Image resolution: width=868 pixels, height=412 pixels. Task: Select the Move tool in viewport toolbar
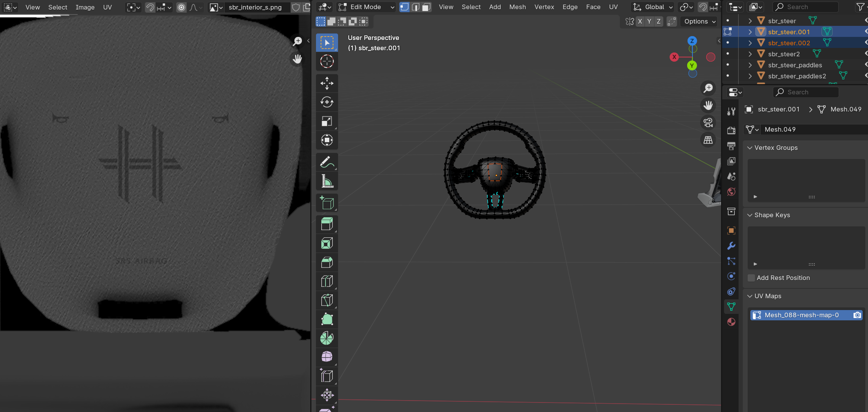327,83
